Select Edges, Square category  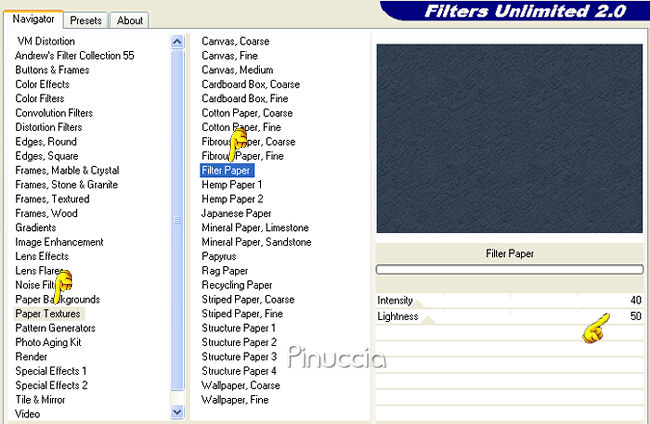pos(47,156)
